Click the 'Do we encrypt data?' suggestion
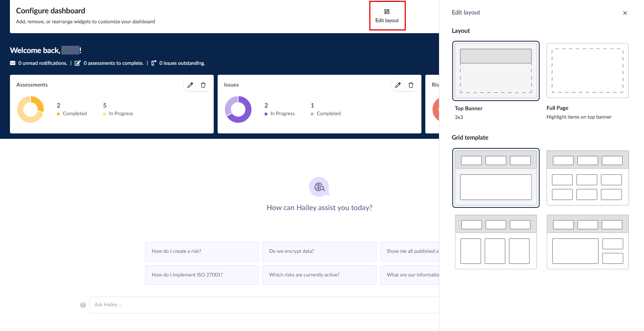The width and height of the screenshot is (644, 331). pos(319,251)
